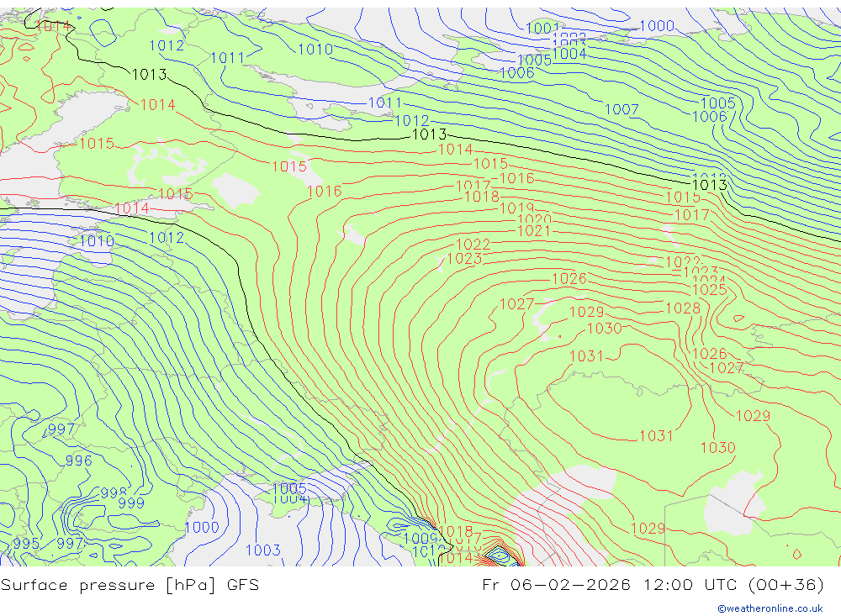841x616 pixels.
Task: Select the red 1019 isobar label
Action: coord(516,208)
